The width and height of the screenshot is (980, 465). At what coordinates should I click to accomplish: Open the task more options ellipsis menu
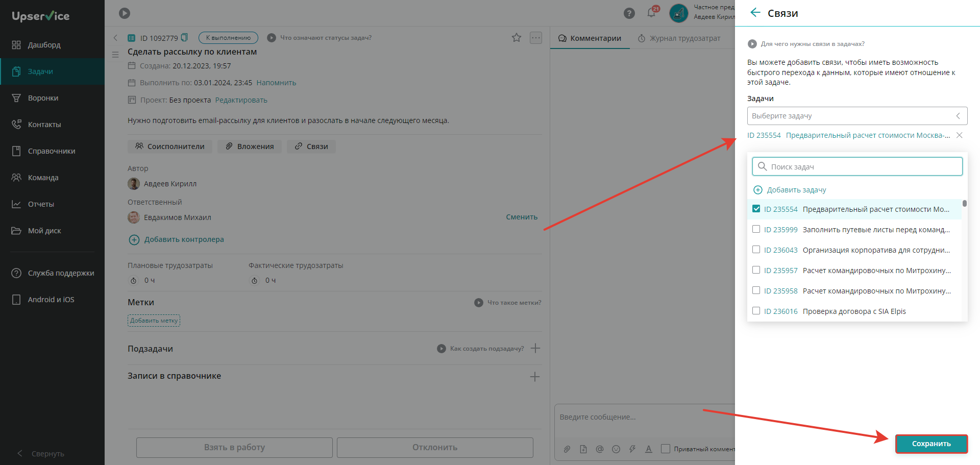pos(536,38)
